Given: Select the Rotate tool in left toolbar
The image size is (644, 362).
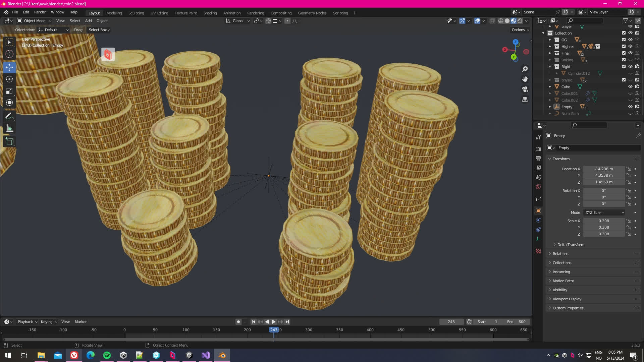Looking at the screenshot, I should [9, 79].
